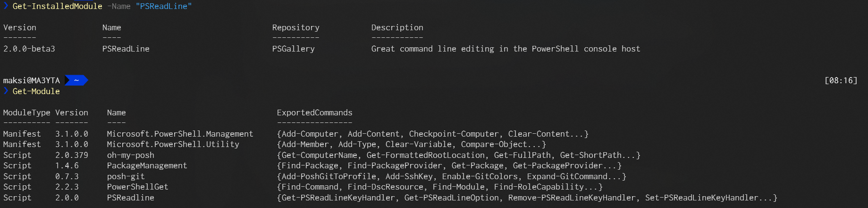Click the blue tilde path segment in prompt
The image size is (868, 208).
(76, 80)
